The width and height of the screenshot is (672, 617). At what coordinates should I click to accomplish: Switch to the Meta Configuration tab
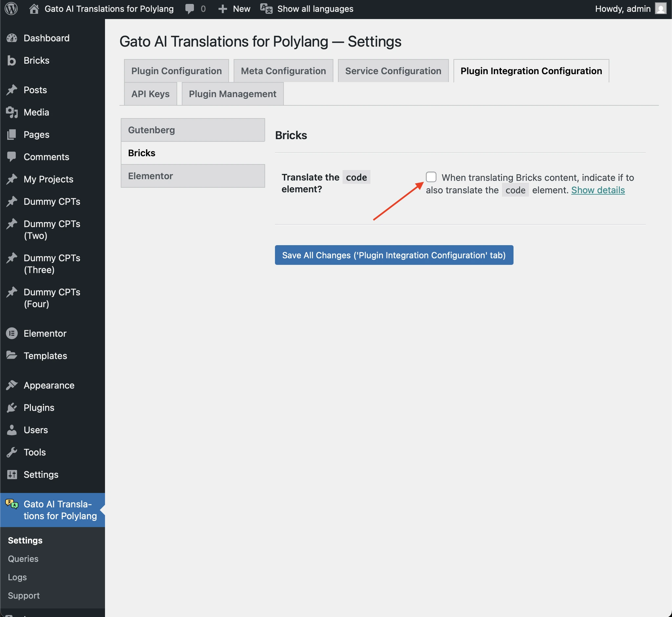(283, 71)
